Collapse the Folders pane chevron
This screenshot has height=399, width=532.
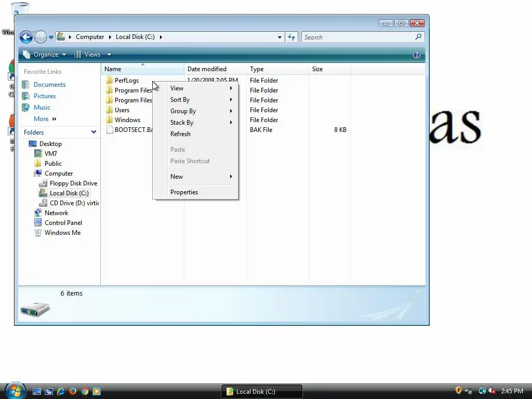pos(94,132)
